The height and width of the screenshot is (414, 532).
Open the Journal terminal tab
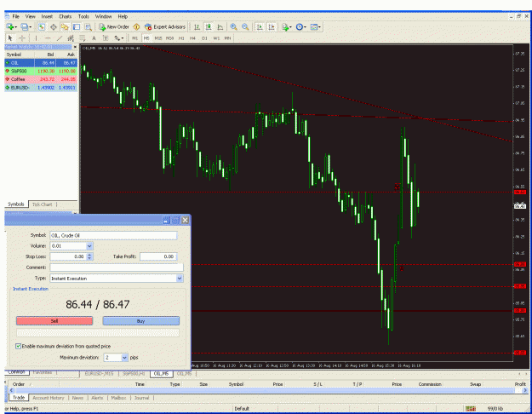(x=141, y=398)
